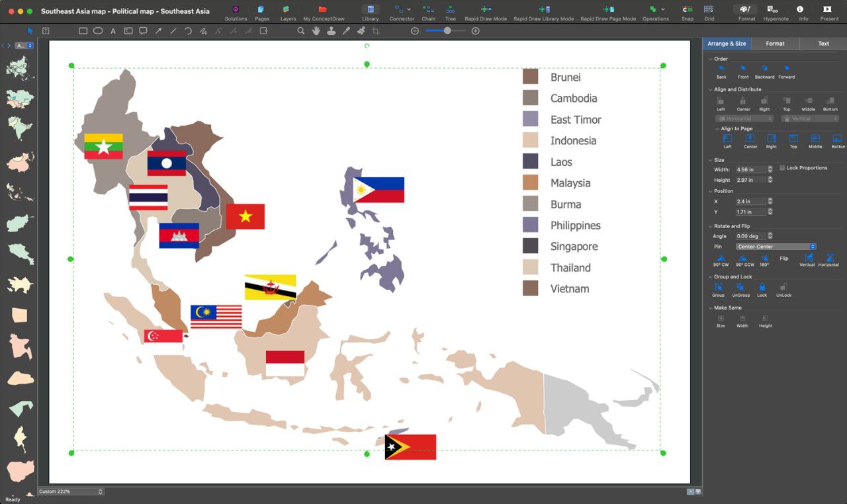The height and width of the screenshot is (504, 847).
Task: Select the eyedropper tool
Action: [x=346, y=31]
